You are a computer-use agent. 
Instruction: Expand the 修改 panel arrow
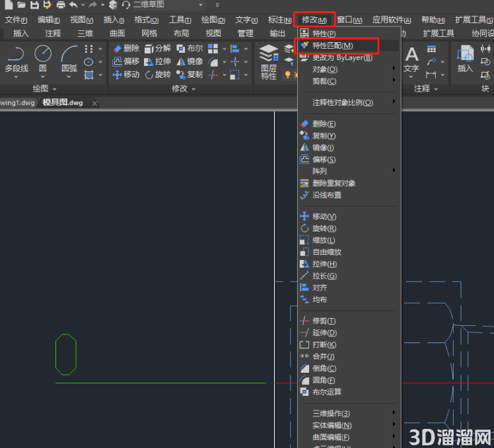point(194,89)
